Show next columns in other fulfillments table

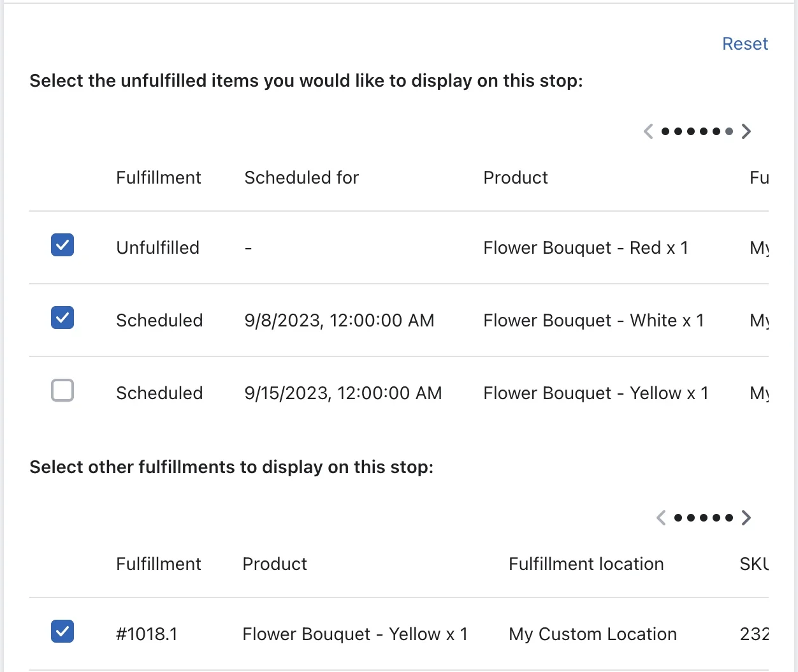pos(746,518)
